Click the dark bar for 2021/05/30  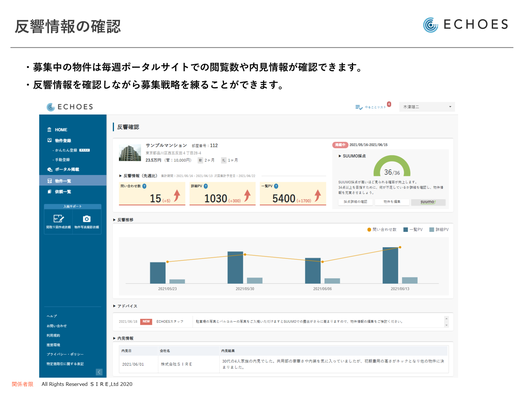tap(235, 267)
